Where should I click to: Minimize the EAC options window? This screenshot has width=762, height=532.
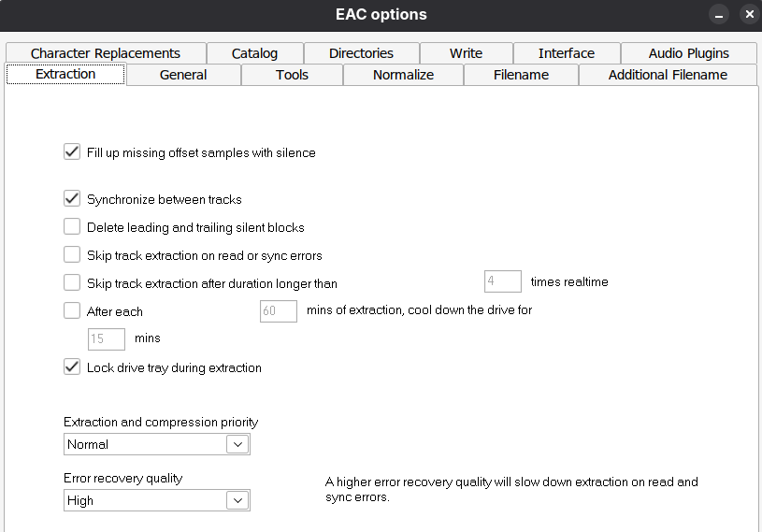coord(719,15)
